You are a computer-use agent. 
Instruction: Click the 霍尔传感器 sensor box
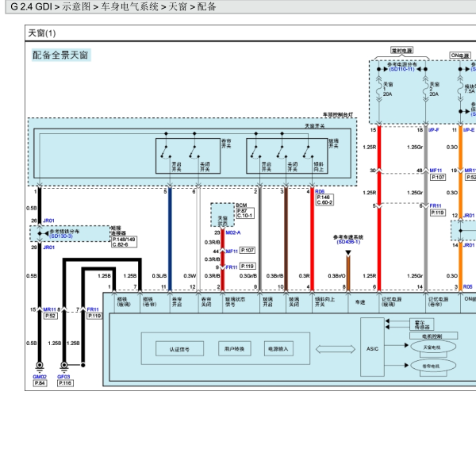[422, 324]
